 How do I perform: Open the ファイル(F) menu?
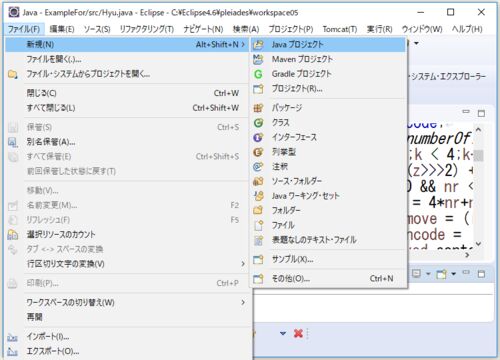click(x=24, y=29)
